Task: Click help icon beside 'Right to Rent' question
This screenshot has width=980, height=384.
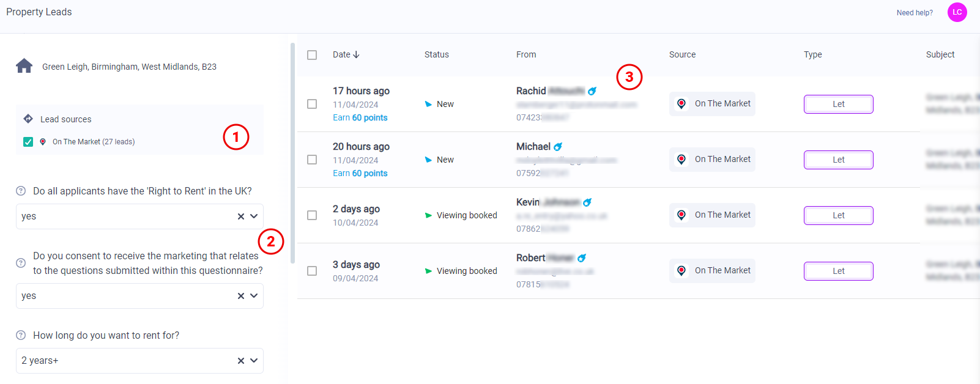Action: tap(21, 191)
